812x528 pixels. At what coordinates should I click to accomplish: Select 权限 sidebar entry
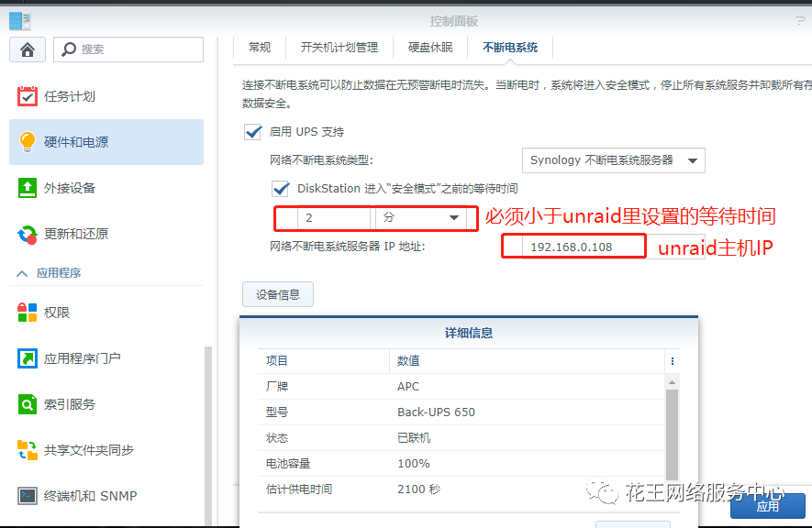tap(106, 313)
